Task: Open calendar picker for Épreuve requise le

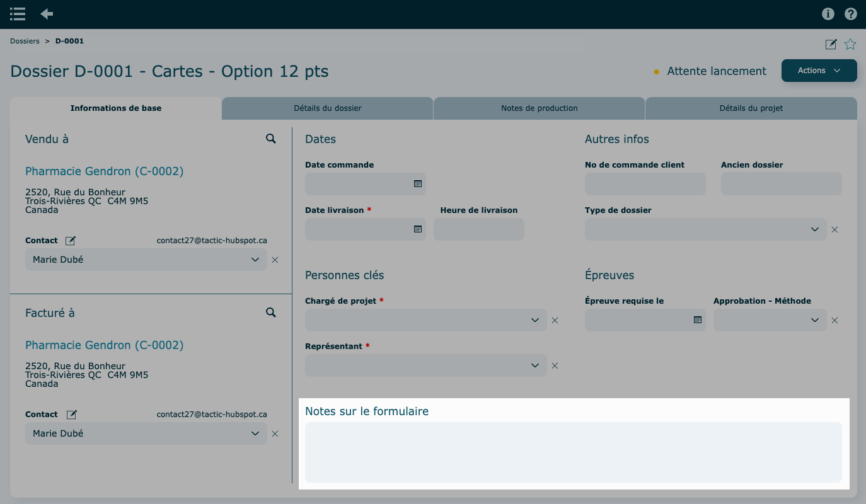Action: (697, 320)
